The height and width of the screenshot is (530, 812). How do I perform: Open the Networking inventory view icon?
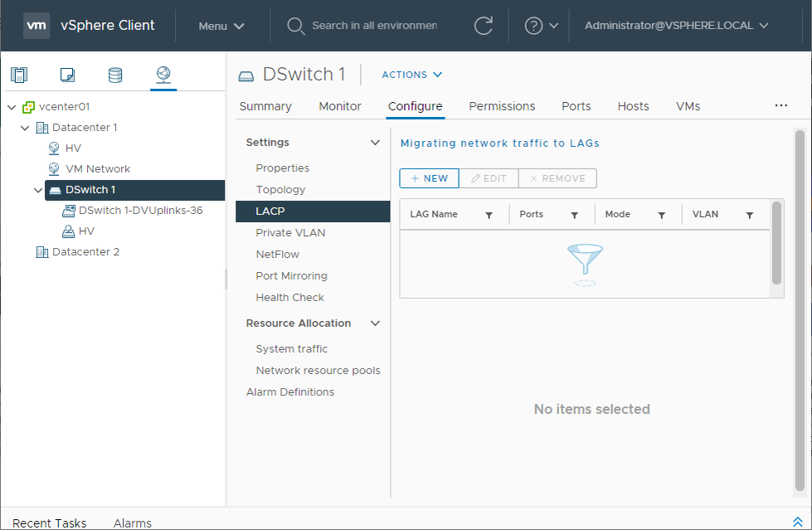pos(163,75)
